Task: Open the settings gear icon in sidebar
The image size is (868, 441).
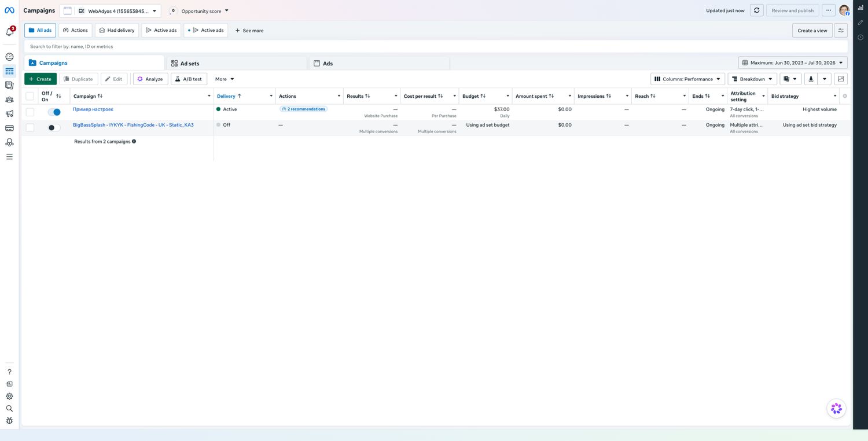Action: pyautogui.click(x=9, y=396)
